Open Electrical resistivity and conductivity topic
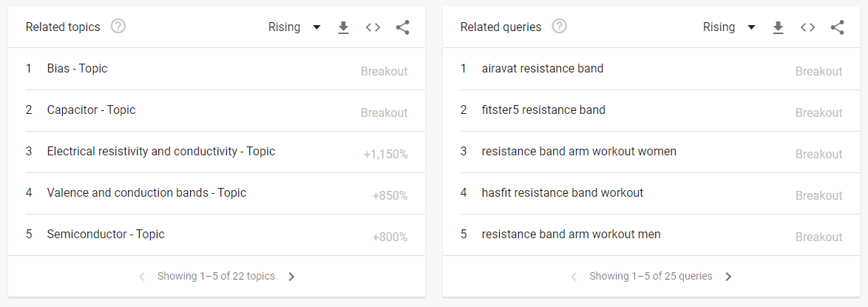This screenshot has height=307, width=868. point(160,152)
